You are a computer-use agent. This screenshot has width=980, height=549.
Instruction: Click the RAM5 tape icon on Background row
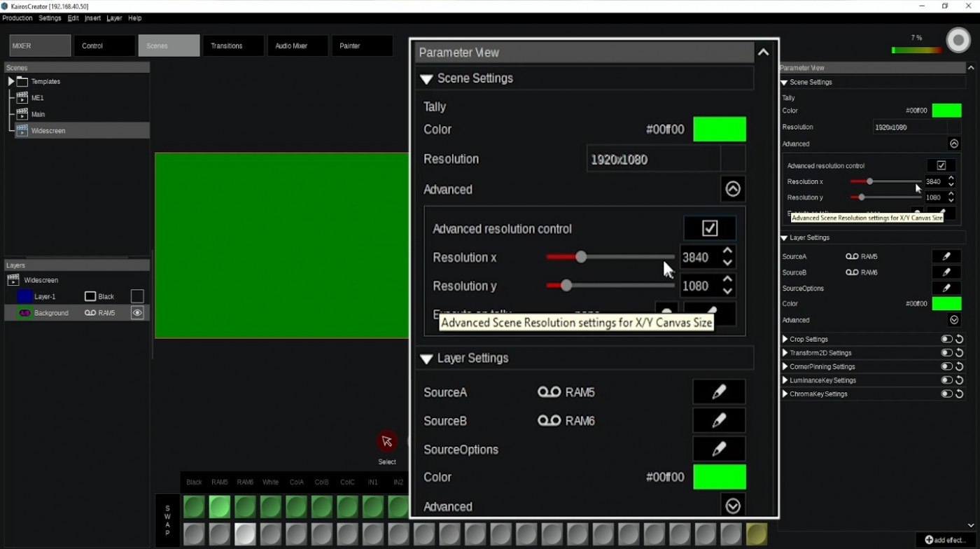90,313
